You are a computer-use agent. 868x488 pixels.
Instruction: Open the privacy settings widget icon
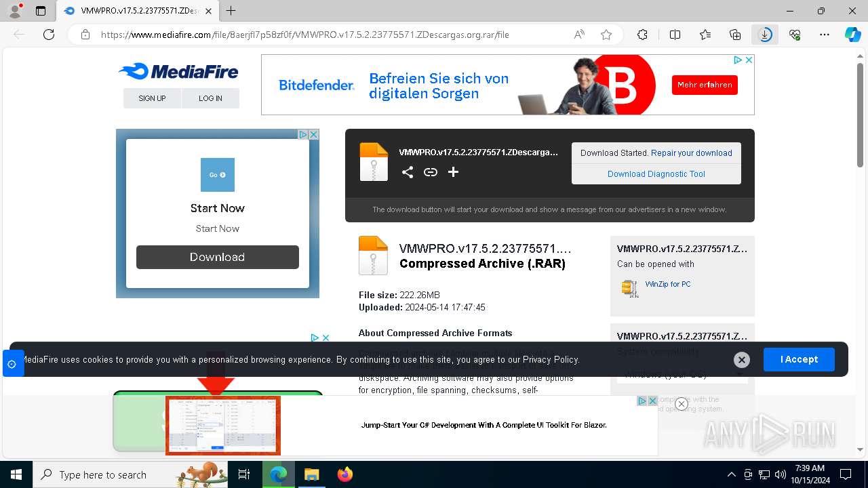(x=12, y=364)
